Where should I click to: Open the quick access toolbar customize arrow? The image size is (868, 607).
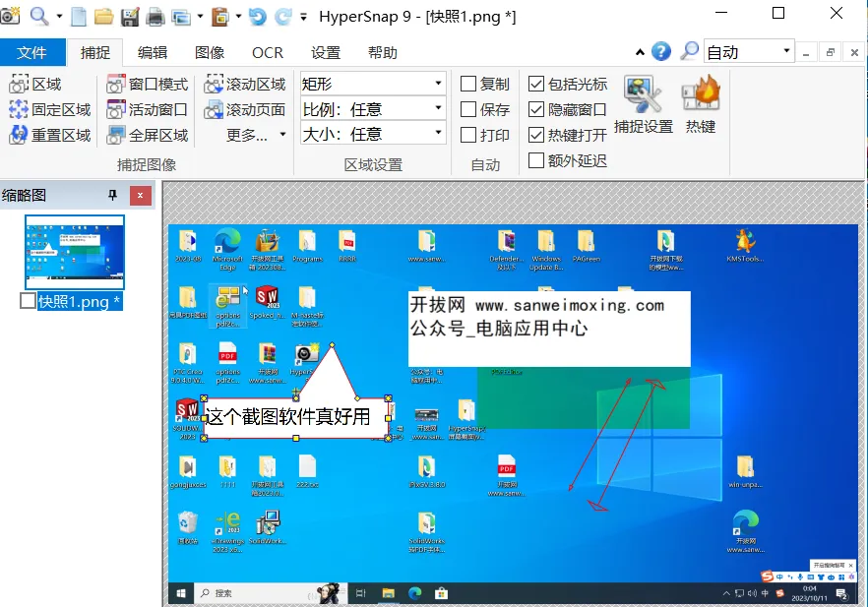pyautogui.click(x=303, y=17)
